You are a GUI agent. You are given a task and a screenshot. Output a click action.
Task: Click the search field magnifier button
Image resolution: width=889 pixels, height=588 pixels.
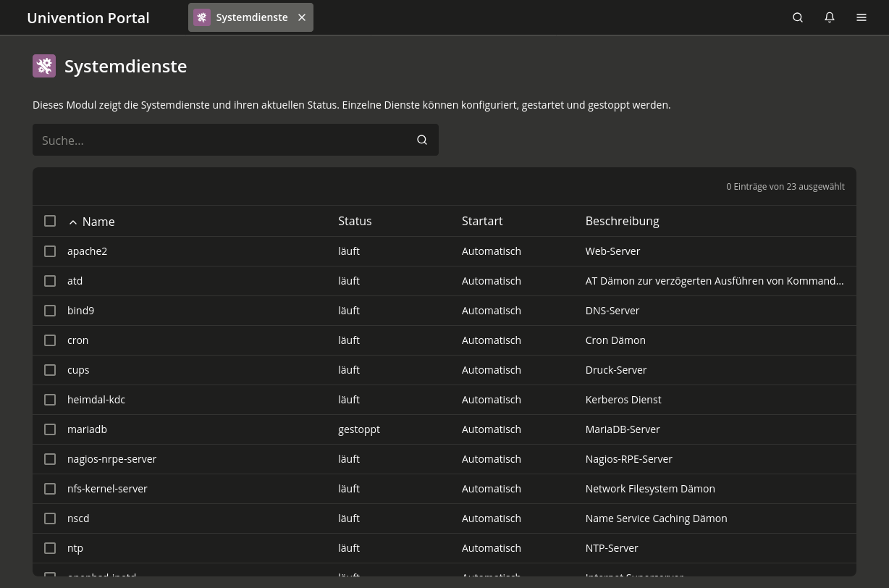422,140
